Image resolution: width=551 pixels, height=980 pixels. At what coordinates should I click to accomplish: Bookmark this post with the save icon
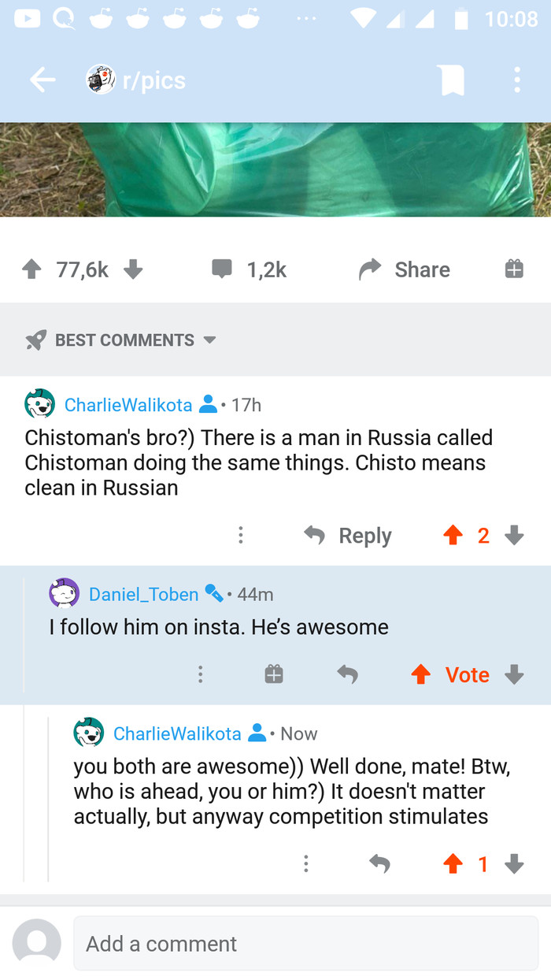click(452, 80)
